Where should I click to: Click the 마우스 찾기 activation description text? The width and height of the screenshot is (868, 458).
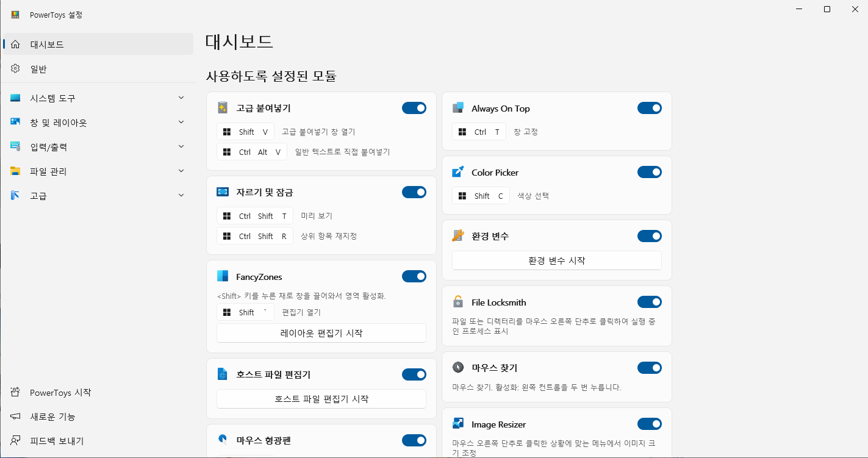pos(537,387)
